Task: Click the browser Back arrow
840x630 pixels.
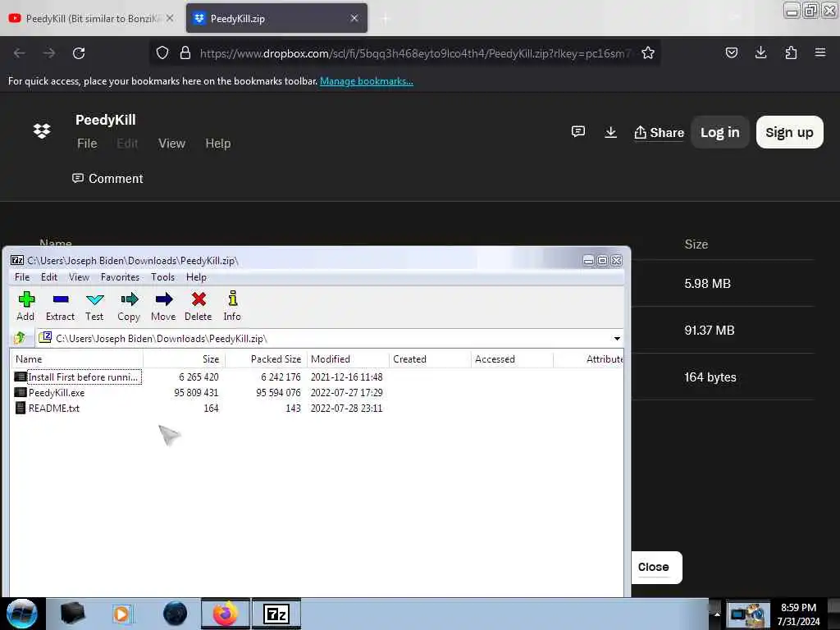Action: (20, 53)
